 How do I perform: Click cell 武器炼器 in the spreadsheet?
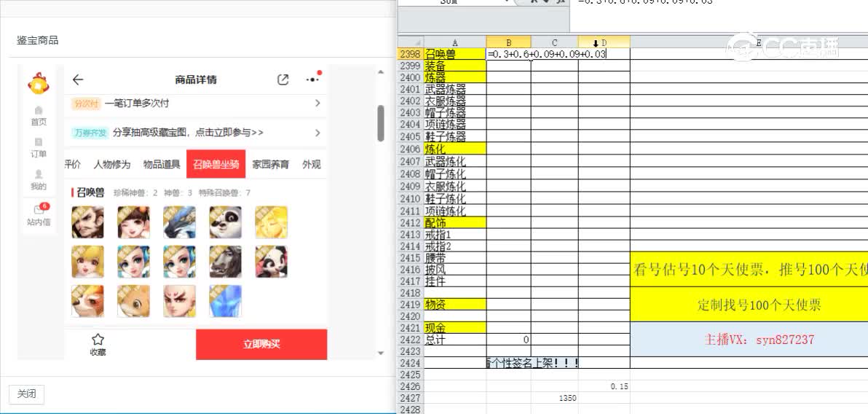(455, 89)
